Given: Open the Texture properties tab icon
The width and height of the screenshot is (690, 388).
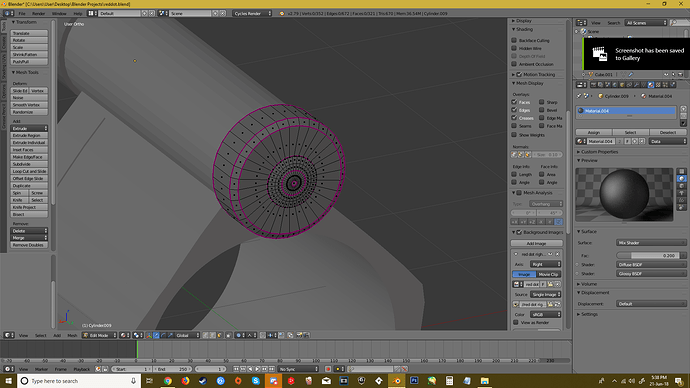Looking at the screenshot, I should click(x=658, y=85).
